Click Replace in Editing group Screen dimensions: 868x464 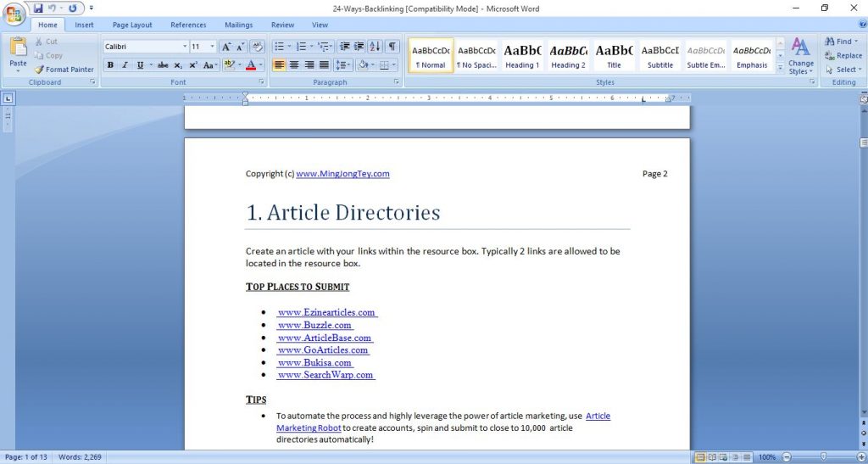[x=843, y=55]
